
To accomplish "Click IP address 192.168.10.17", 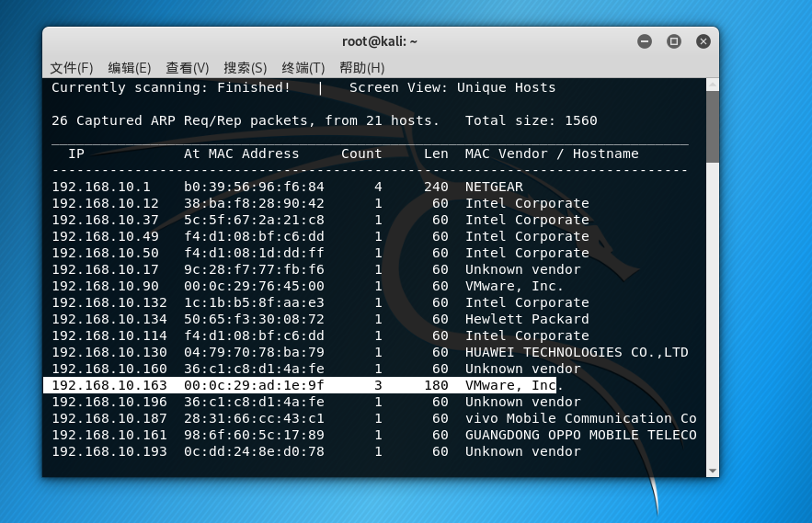I will pyautogui.click(x=105, y=270).
